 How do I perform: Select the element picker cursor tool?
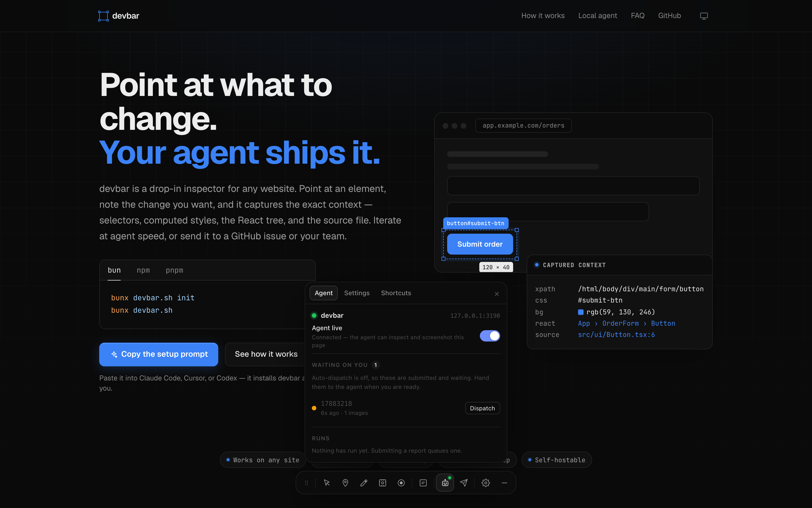[326, 483]
